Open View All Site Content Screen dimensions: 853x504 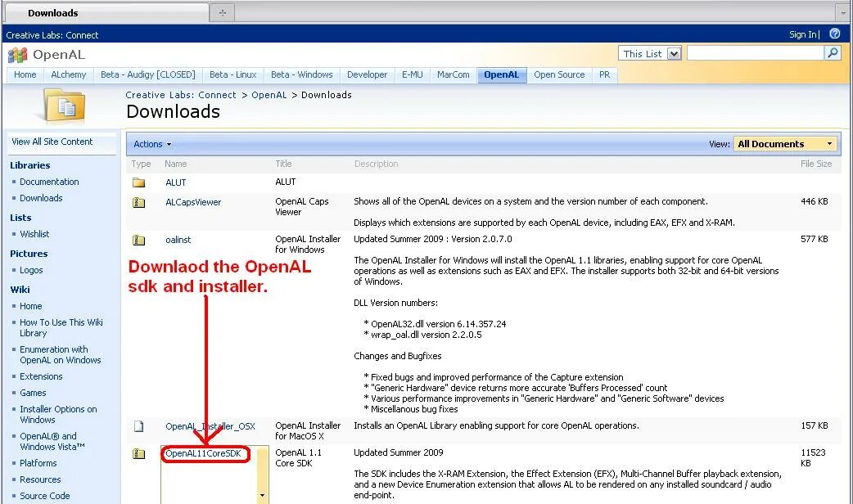52,142
